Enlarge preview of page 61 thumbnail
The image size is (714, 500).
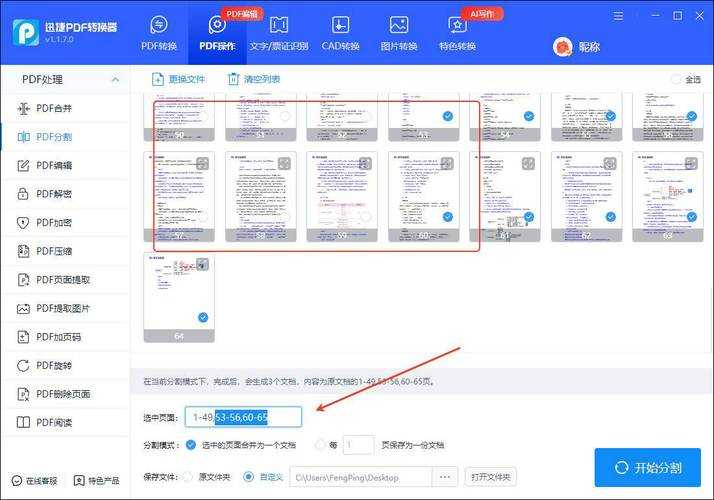528,163
